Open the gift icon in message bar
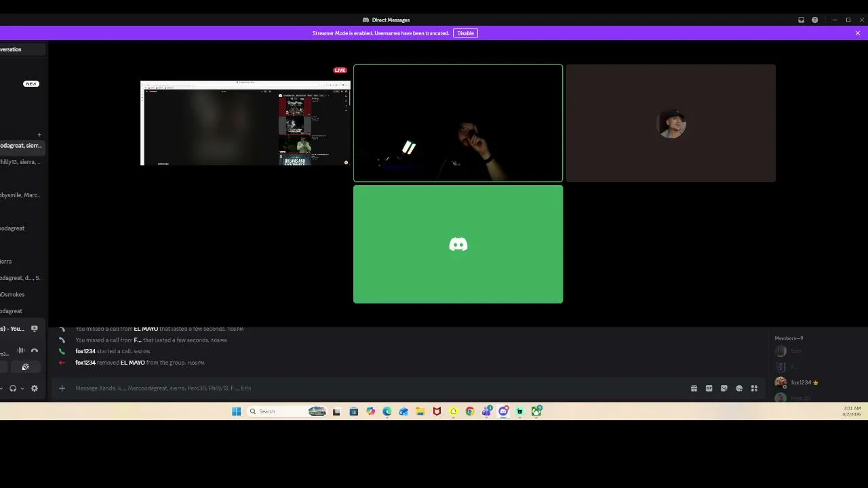This screenshot has height=488, width=868. point(694,388)
